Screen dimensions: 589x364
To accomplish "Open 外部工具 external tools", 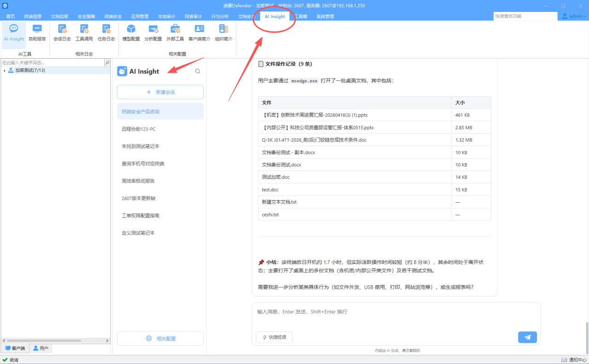I will pos(175,33).
